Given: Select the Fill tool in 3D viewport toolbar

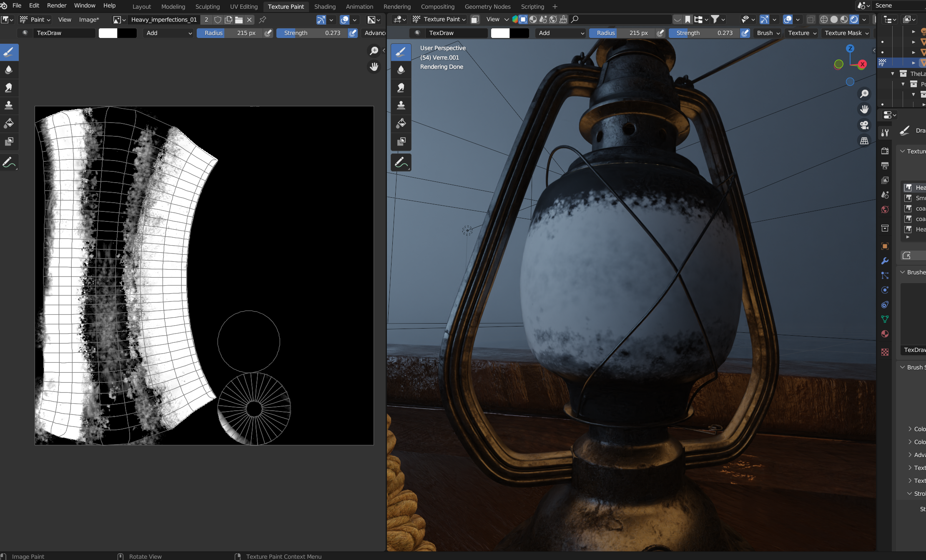Looking at the screenshot, I should tap(401, 123).
